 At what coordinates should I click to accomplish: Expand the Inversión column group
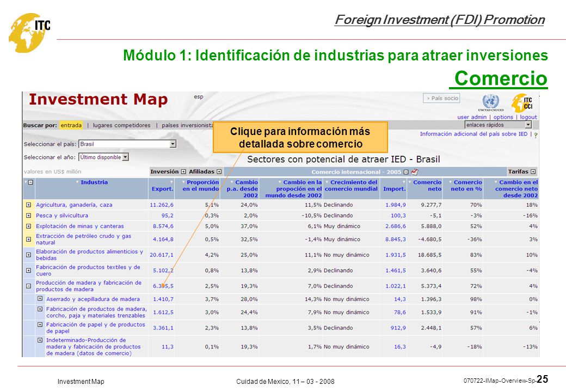click(x=183, y=172)
